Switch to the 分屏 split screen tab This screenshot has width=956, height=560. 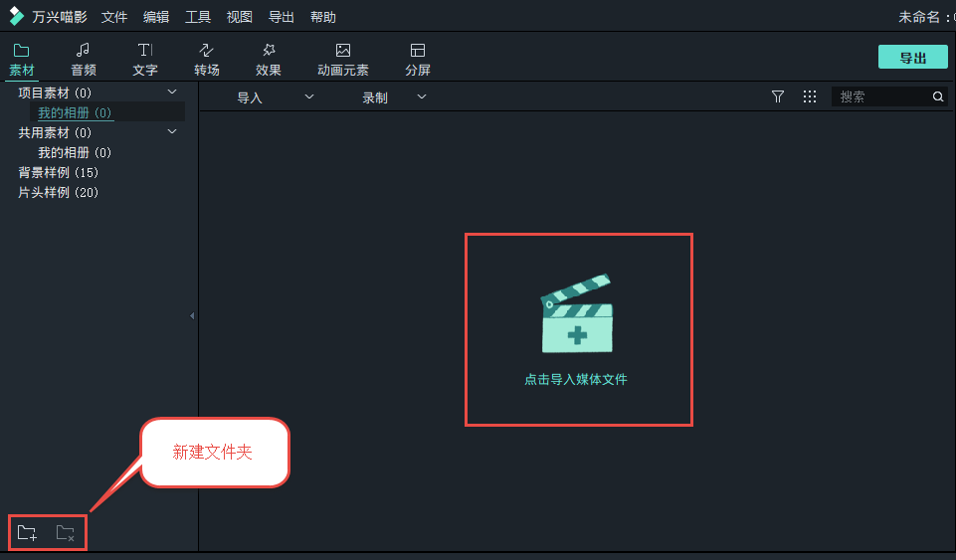click(418, 60)
